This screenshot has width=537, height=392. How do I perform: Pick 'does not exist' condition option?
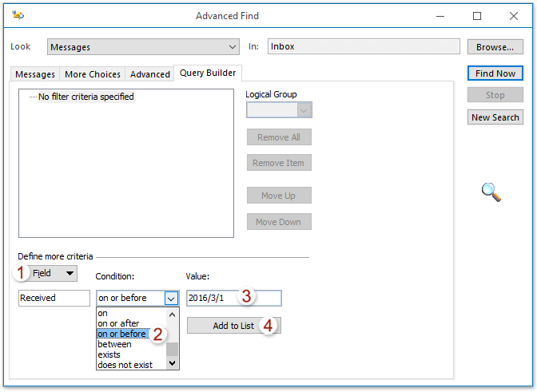tap(125, 364)
